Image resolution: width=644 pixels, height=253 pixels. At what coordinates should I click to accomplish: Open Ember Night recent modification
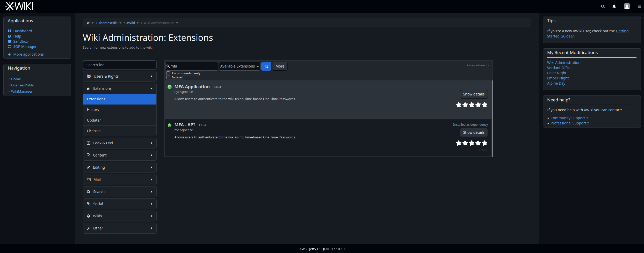558,78
